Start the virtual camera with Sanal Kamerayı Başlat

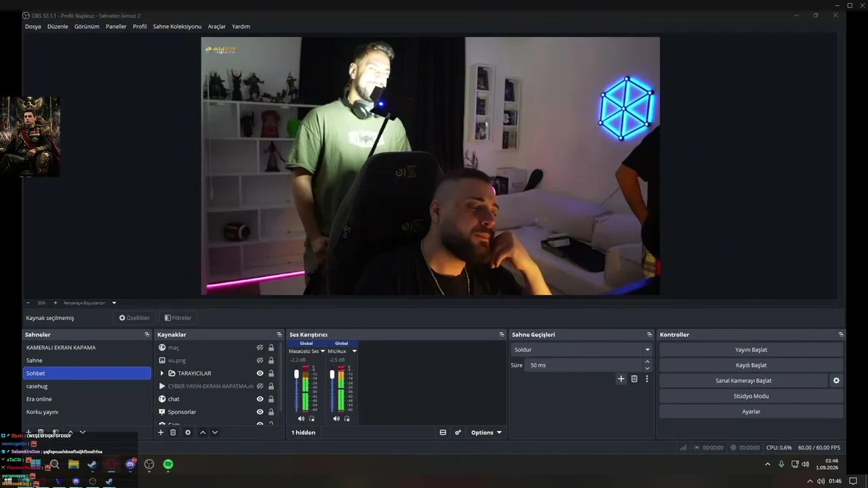[x=743, y=381]
